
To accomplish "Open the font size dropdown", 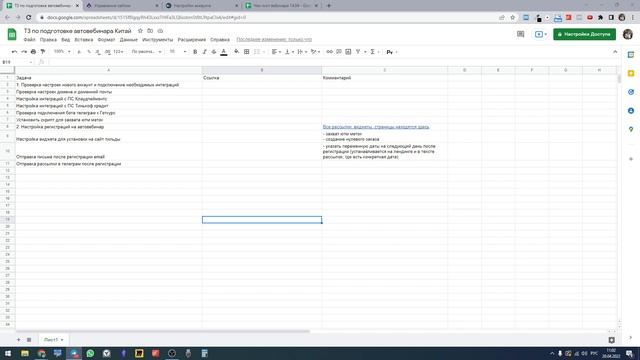I will pyautogui.click(x=178, y=52).
